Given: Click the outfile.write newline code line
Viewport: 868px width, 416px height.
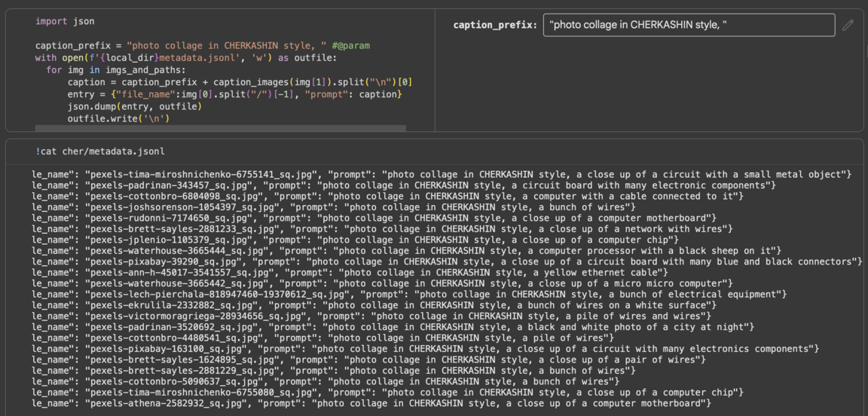Looking at the screenshot, I should point(118,119).
